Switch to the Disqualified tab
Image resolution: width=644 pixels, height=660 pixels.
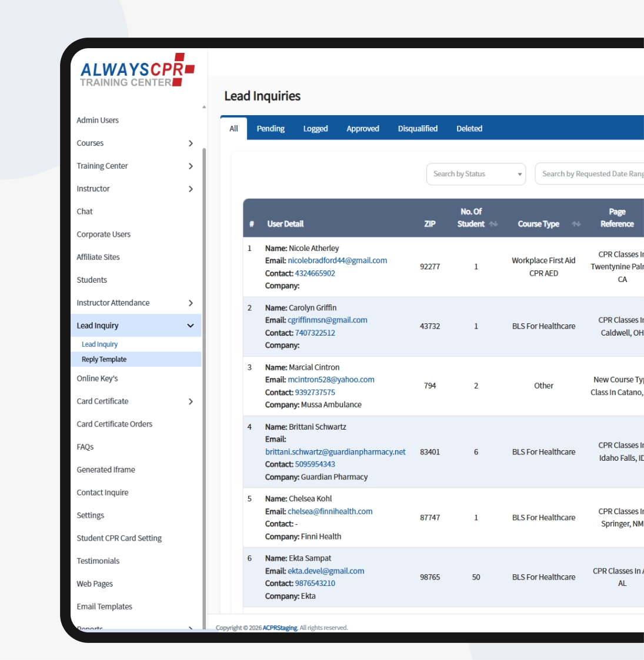tap(418, 128)
